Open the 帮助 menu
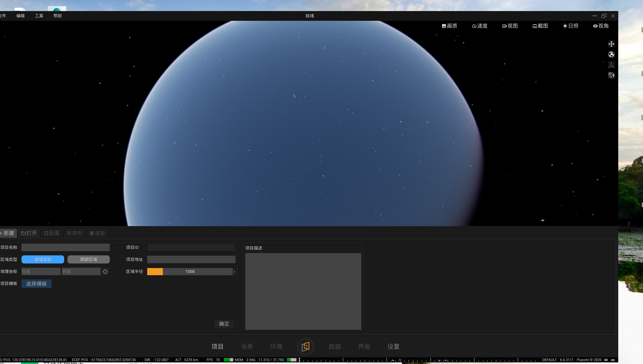The width and height of the screenshot is (643, 364). point(58,16)
